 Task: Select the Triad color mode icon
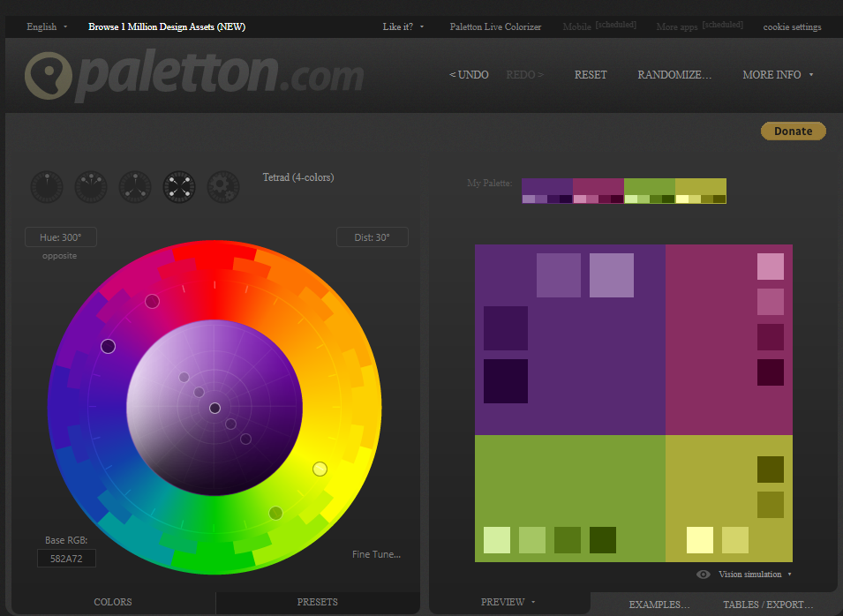(135, 187)
